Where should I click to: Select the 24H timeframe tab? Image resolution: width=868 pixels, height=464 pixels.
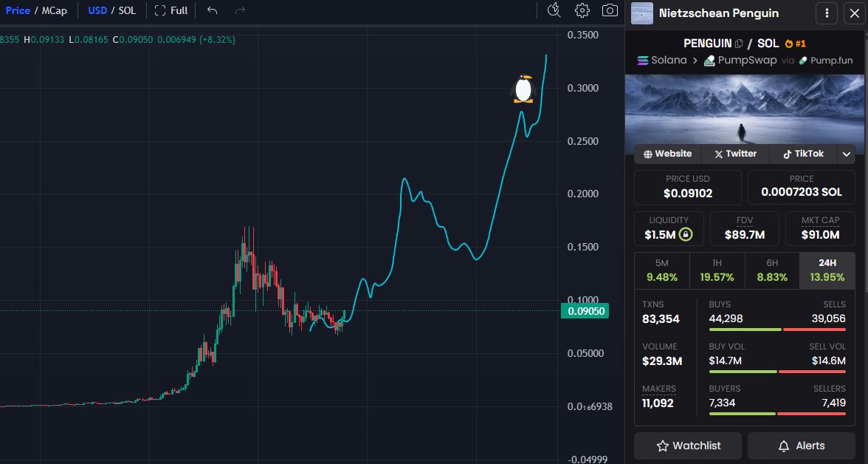pyautogui.click(x=827, y=270)
